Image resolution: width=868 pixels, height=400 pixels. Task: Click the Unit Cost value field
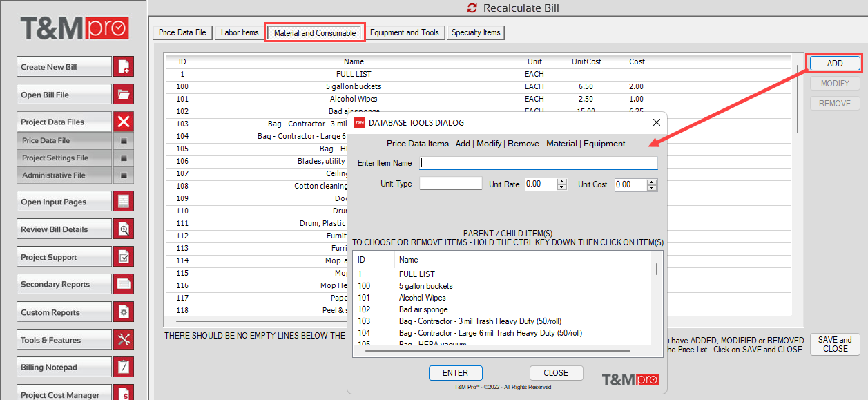pos(630,184)
